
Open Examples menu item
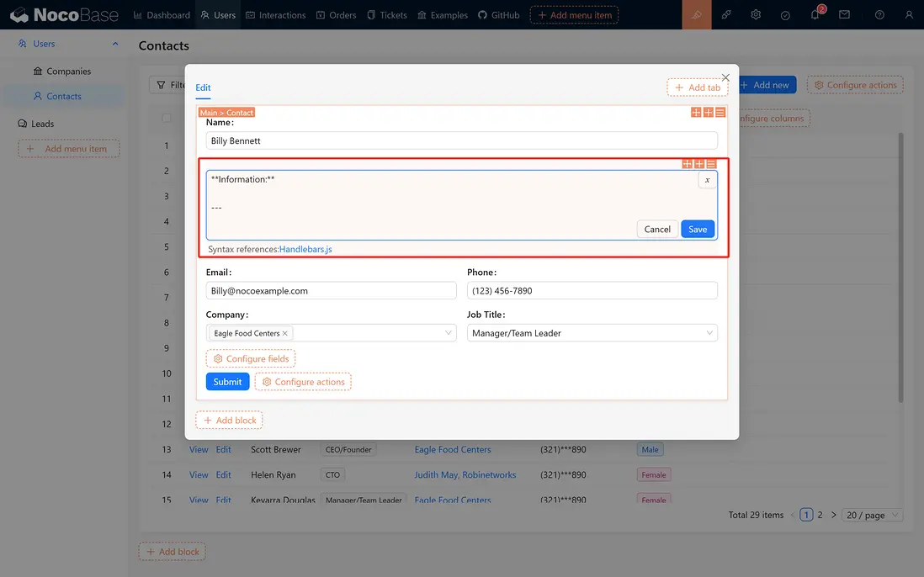(x=443, y=15)
